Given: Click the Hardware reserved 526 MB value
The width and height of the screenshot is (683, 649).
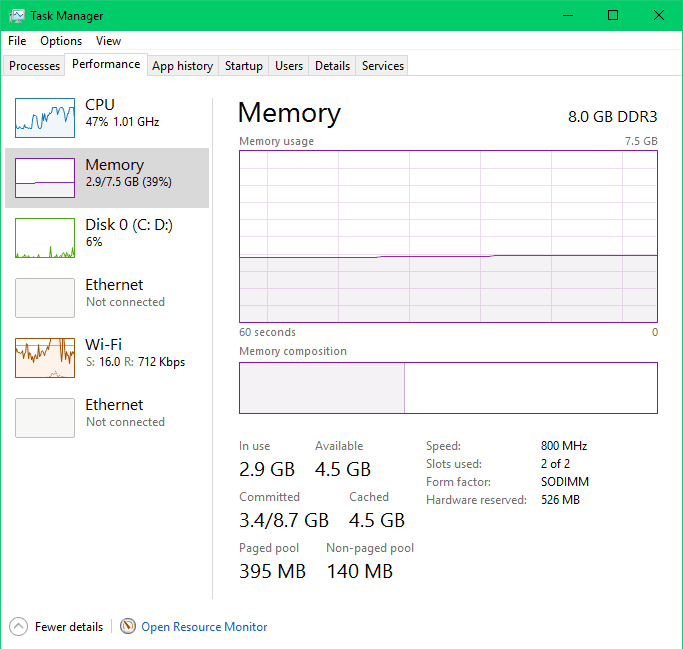Looking at the screenshot, I should [x=560, y=500].
